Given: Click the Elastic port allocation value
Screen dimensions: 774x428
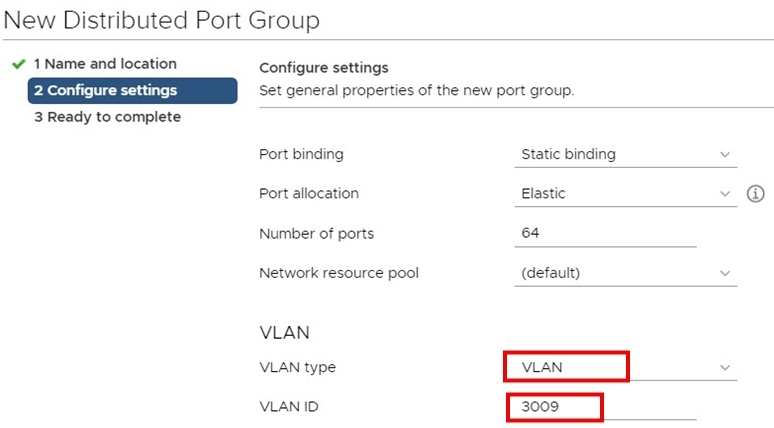Looking at the screenshot, I should 543,194.
